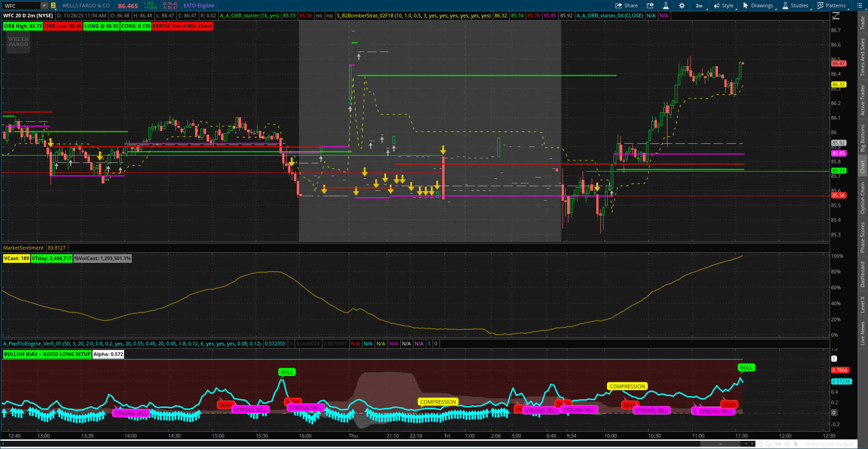The width and height of the screenshot is (868, 449).
Task: Open the Patterns menu
Action: tap(831, 5)
